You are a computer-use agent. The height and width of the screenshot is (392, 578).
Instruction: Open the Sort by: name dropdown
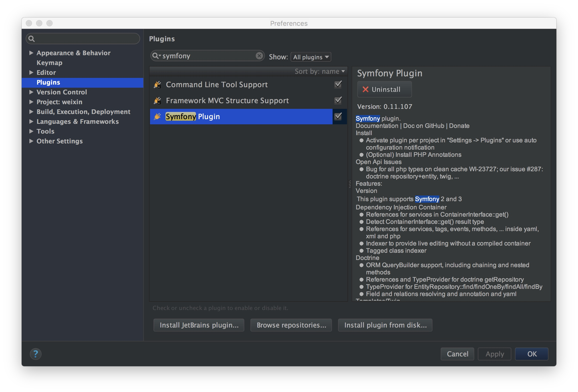pyautogui.click(x=320, y=71)
